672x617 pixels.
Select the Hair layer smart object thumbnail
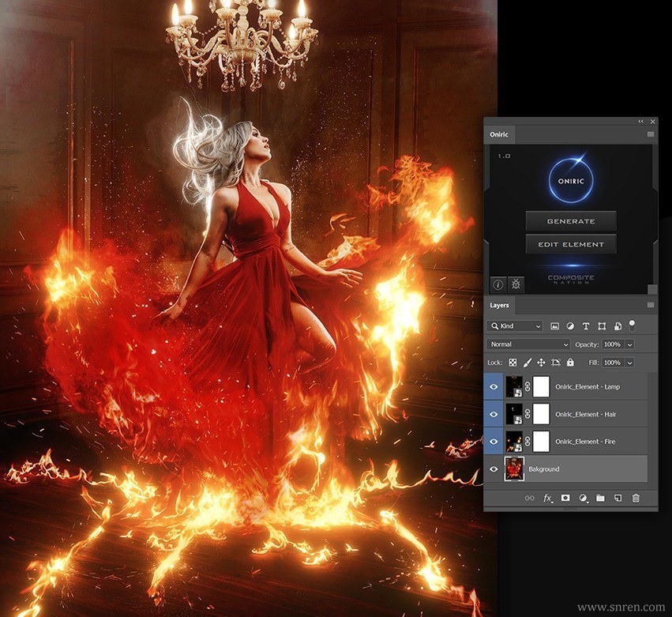tap(514, 414)
